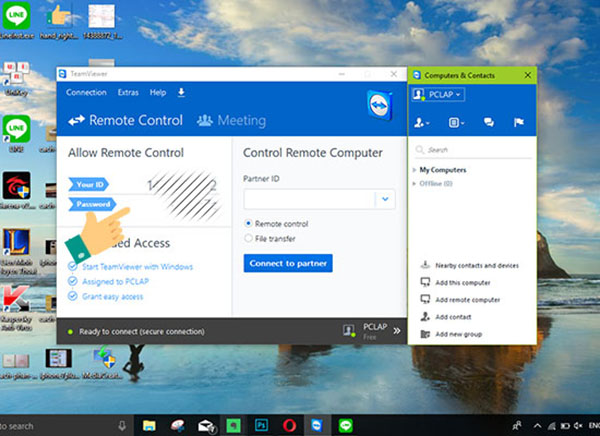Click the TeamViewer logo in header
The height and width of the screenshot is (436, 600).
tap(380, 105)
